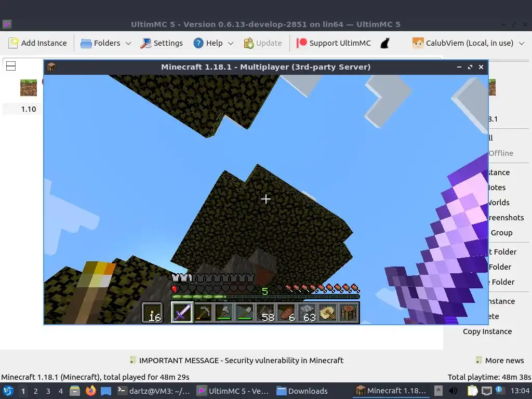Click the update notifier tray icon
The image size is (532, 399).
[x=499, y=391]
